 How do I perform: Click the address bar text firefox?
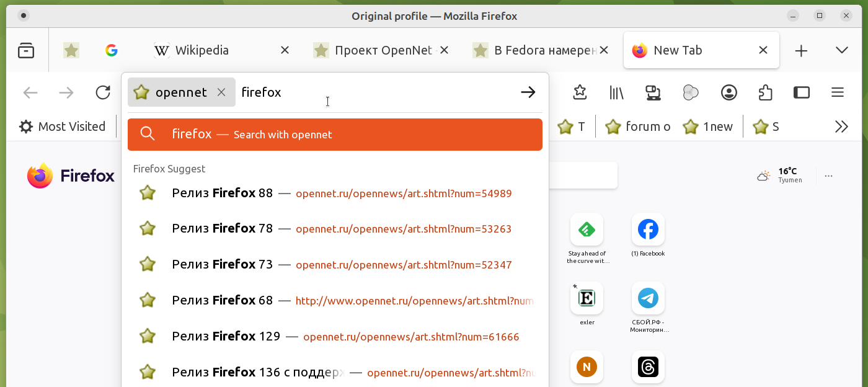coord(261,92)
